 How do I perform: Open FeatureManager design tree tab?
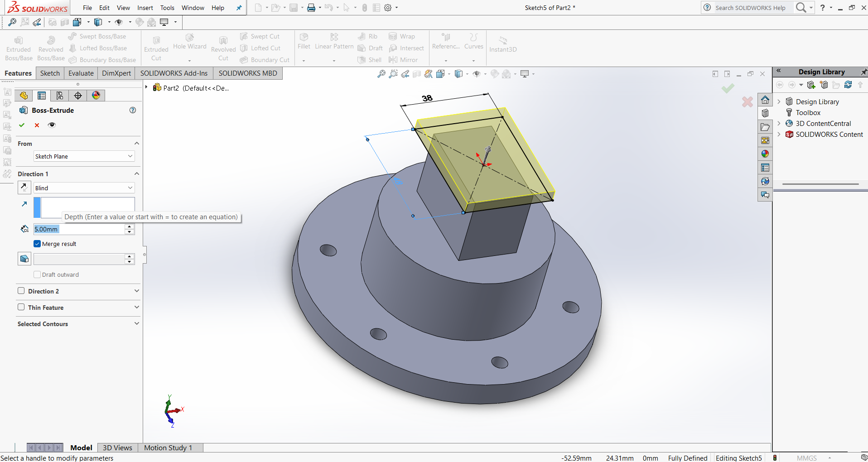24,96
